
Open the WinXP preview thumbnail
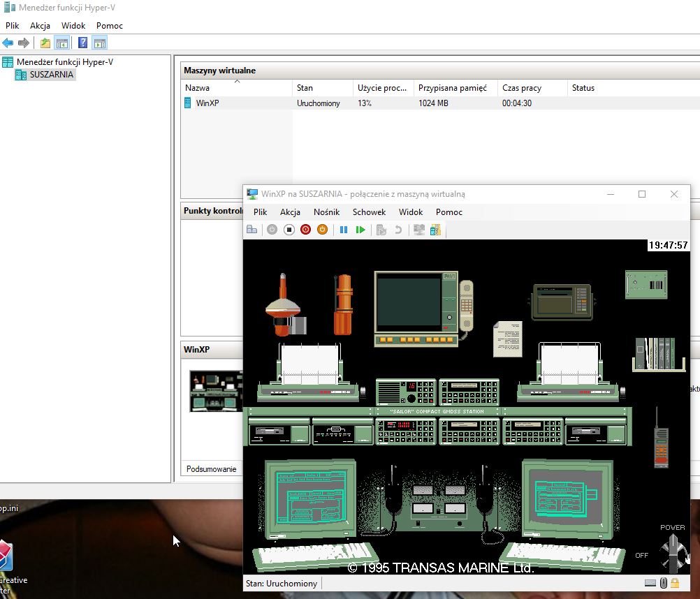click(x=216, y=391)
